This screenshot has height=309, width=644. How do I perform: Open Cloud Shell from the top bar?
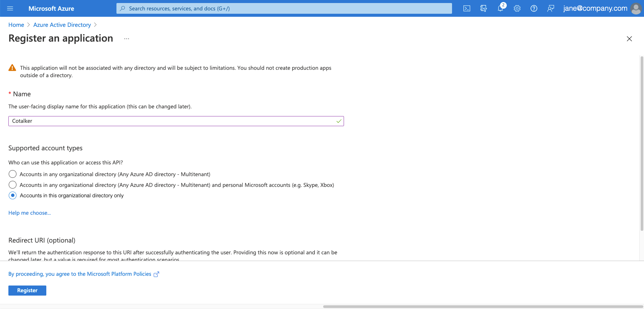(x=467, y=8)
